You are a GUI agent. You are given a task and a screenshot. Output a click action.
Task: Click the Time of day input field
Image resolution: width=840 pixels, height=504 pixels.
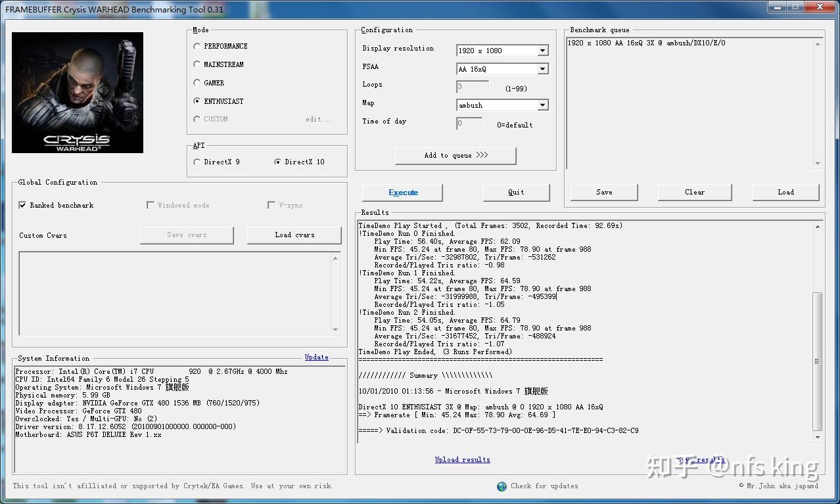point(469,124)
